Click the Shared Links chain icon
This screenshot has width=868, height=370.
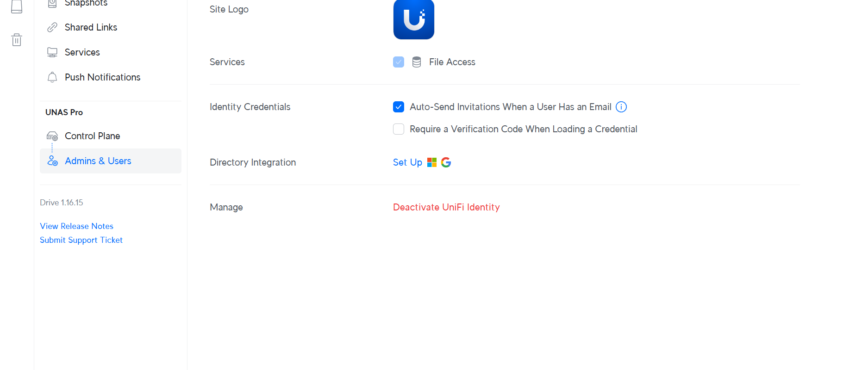click(52, 27)
